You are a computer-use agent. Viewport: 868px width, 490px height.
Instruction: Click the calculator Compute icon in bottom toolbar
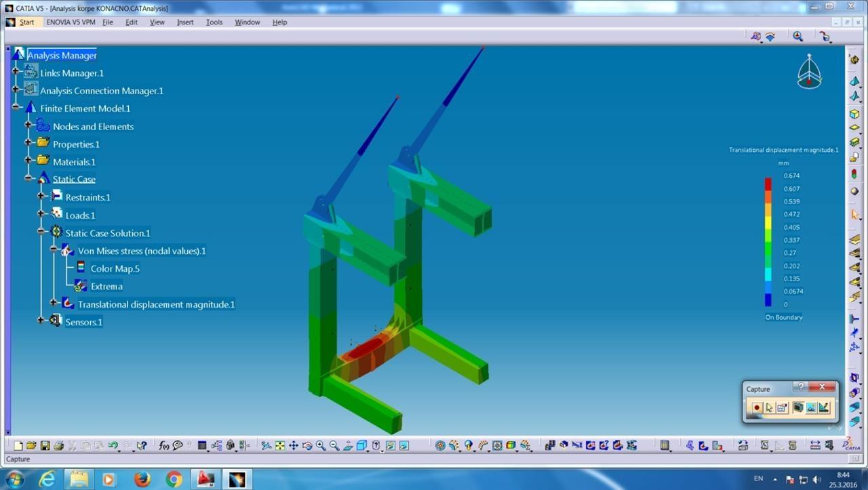665,445
